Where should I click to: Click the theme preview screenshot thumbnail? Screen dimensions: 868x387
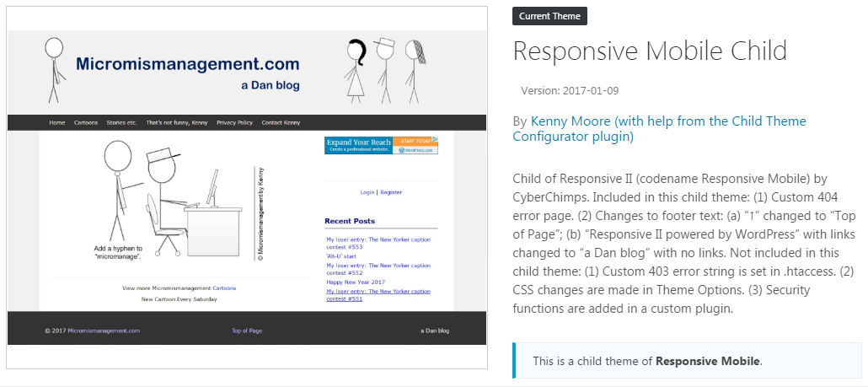(x=247, y=188)
